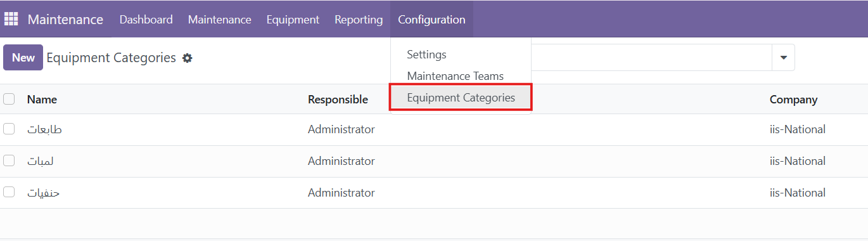Go to the Dashboard tab
868x241 pixels.
pyautogui.click(x=146, y=20)
